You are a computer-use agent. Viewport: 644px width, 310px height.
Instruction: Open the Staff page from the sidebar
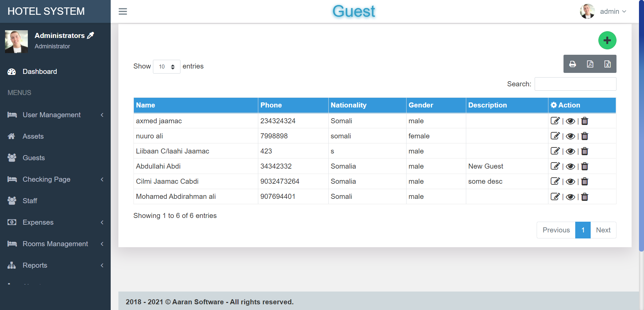(x=30, y=201)
